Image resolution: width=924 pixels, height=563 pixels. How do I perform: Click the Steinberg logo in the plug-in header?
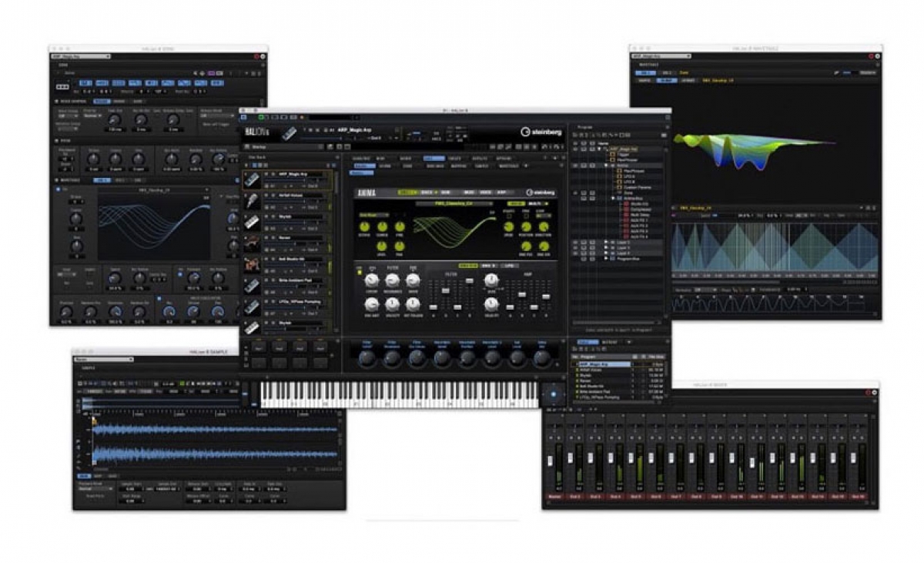pyautogui.click(x=541, y=132)
